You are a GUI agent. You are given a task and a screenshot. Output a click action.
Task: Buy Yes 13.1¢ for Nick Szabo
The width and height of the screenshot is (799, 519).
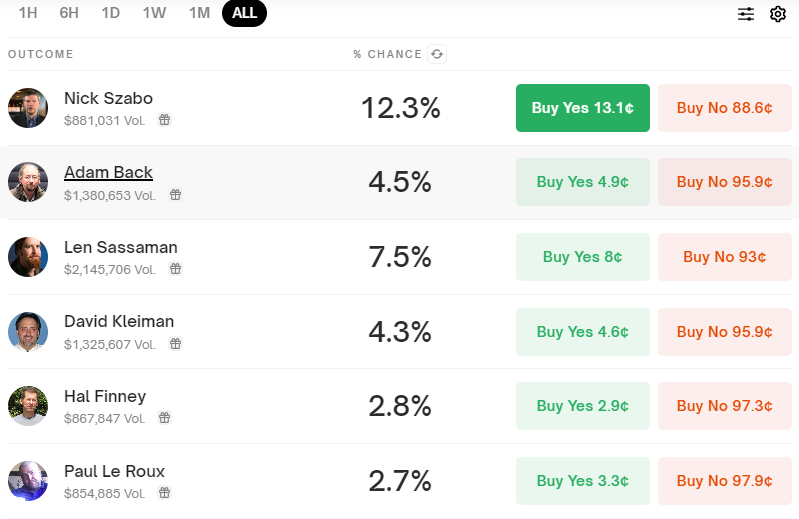583,108
